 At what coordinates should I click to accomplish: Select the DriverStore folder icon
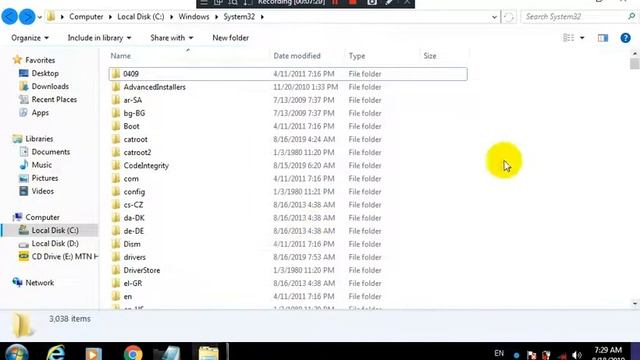point(116,270)
